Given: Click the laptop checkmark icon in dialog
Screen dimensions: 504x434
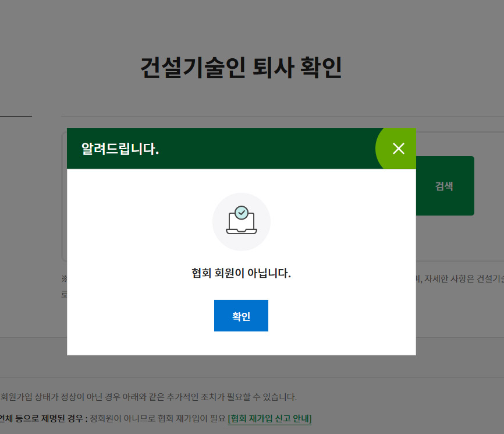Looking at the screenshot, I should click(242, 221).
